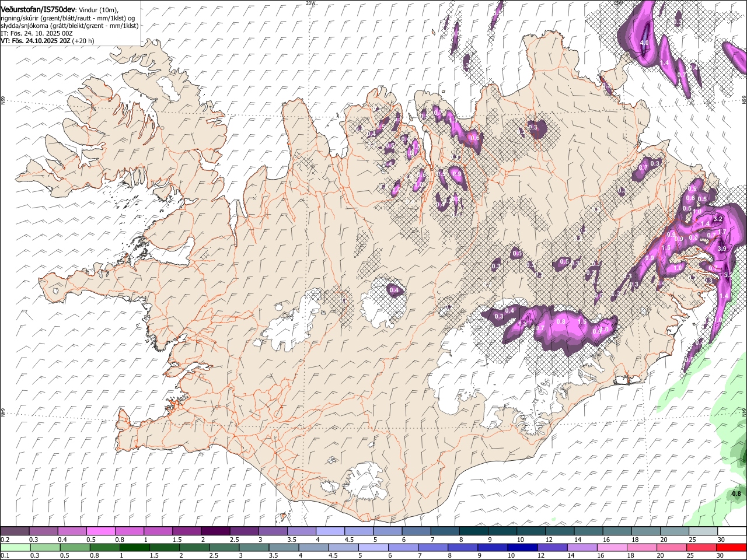Click the '4.0' snowfall value on the map
This screenshot has height=560, width=747.
click(x=644, y=43)
